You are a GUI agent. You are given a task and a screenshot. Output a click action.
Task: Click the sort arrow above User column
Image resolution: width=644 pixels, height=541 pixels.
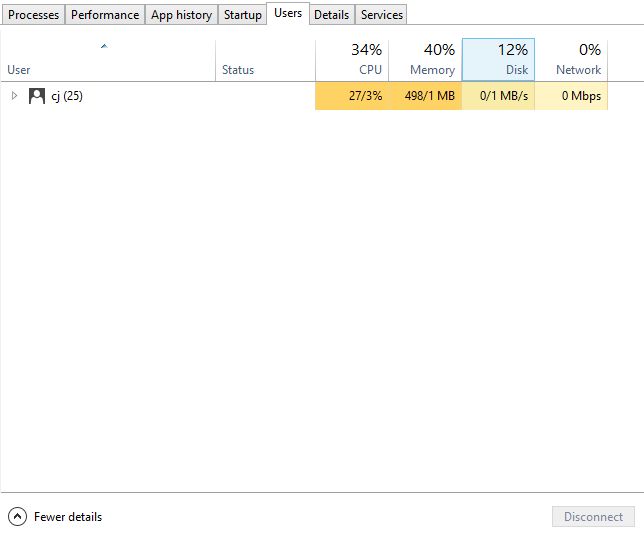pyautogui.click(x=104, y=46)
